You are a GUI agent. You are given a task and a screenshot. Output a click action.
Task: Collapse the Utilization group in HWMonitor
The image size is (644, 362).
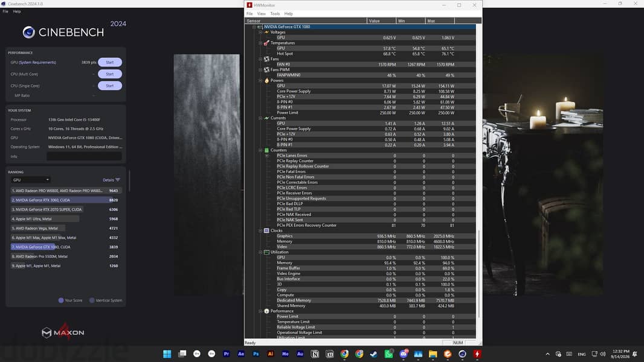(x=260, y=252)
